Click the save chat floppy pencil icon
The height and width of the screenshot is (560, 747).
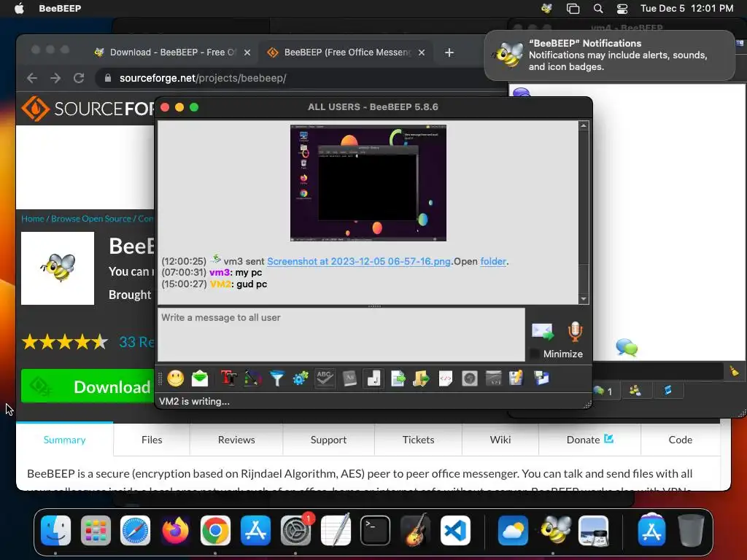point(516,378)
